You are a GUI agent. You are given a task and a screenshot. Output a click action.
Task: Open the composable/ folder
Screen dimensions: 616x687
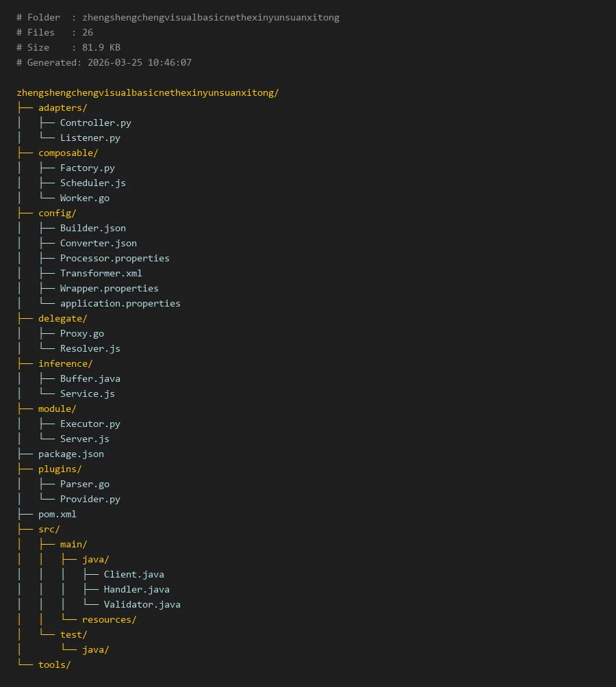click(68, 153)
